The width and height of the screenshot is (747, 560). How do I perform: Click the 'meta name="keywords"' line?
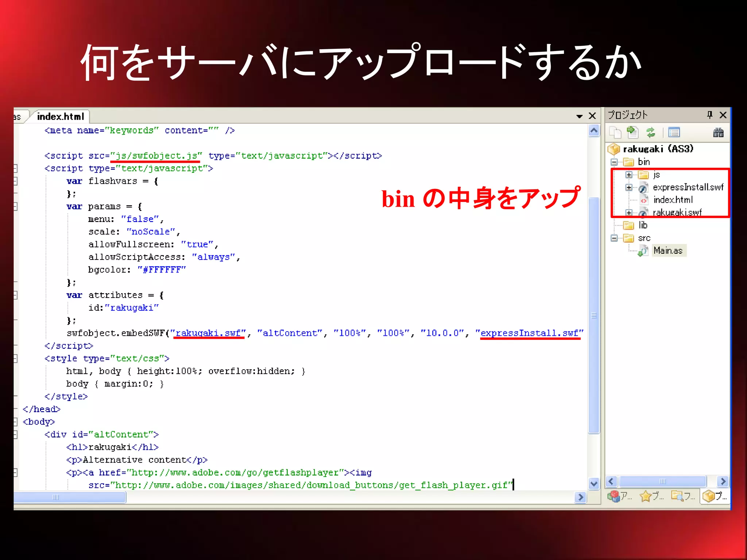(x=139, y=131)
